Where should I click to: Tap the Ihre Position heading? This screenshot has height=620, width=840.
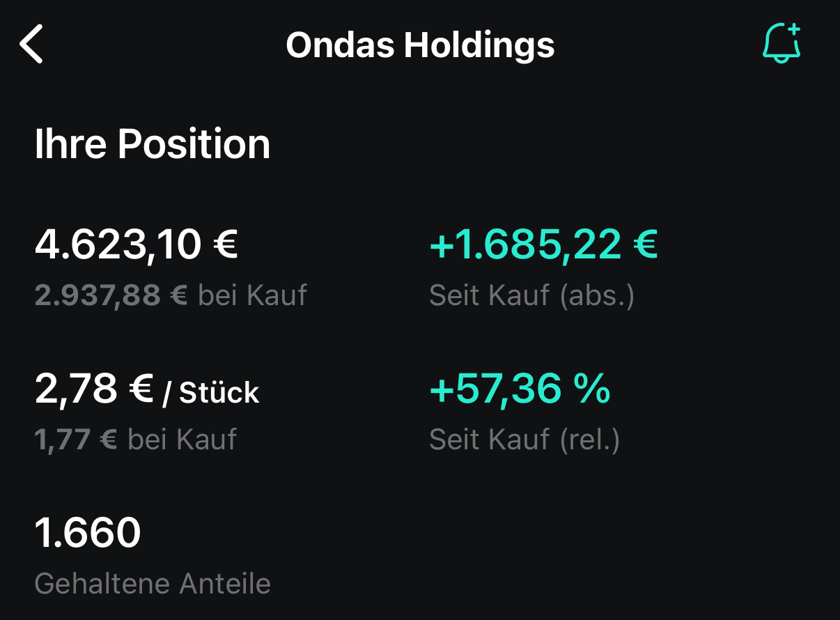tap(153, 144)
